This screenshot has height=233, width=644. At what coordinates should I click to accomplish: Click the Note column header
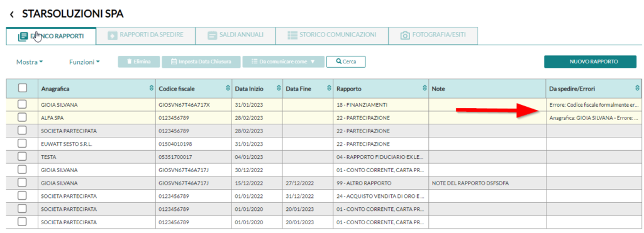coord(487,88)
